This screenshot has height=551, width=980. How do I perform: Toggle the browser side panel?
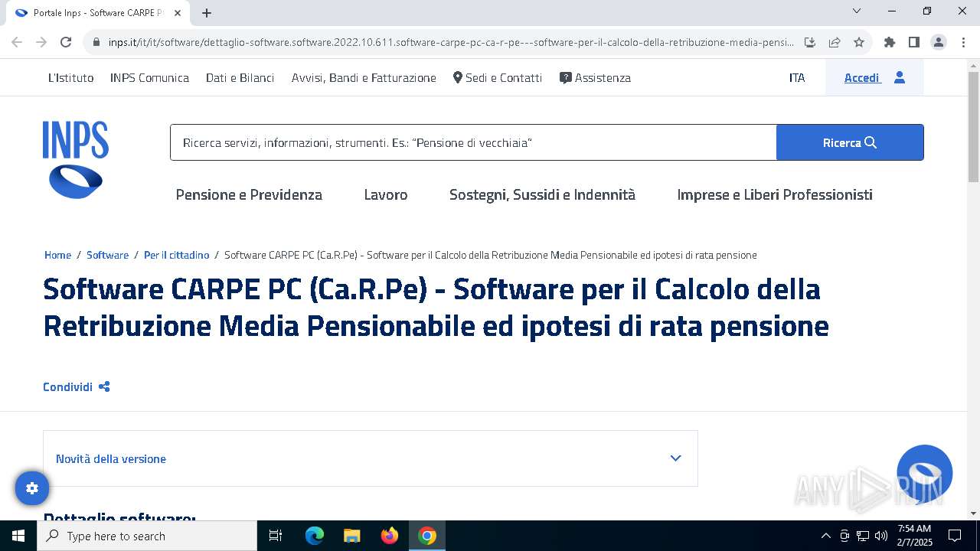(914, 42)
